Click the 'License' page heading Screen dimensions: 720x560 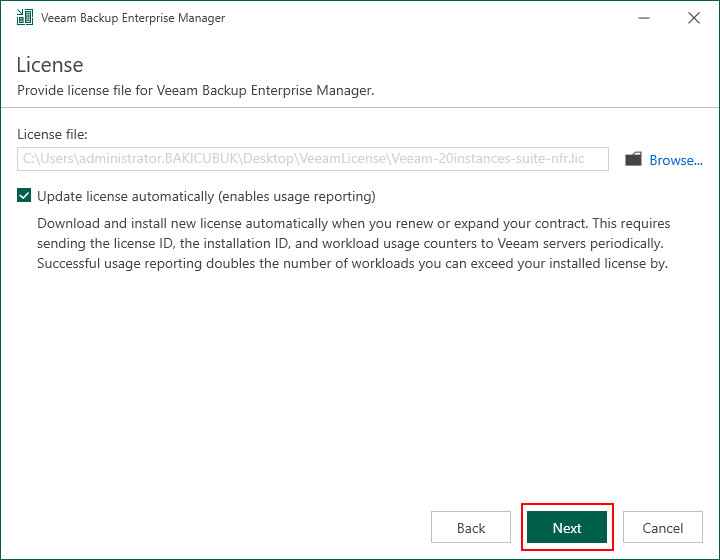pyautogui.click(x=50, y=65)
